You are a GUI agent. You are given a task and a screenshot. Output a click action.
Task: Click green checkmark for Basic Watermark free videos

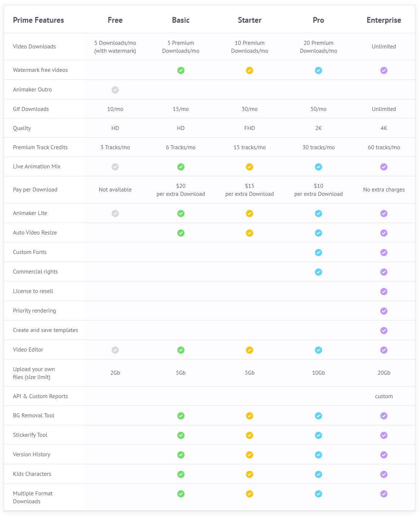click(181, 70)
